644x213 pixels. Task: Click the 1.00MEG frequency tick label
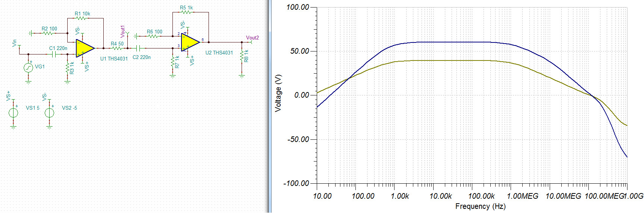coord(523,196)
